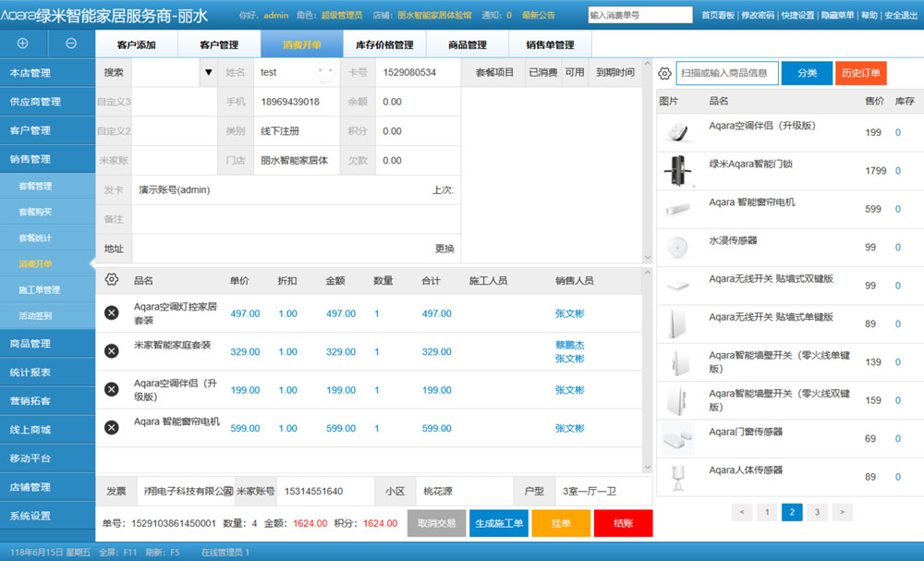Click salesperson 蔡鹏杰 in 米家智能家庭套装 row

tap(569, 346)
